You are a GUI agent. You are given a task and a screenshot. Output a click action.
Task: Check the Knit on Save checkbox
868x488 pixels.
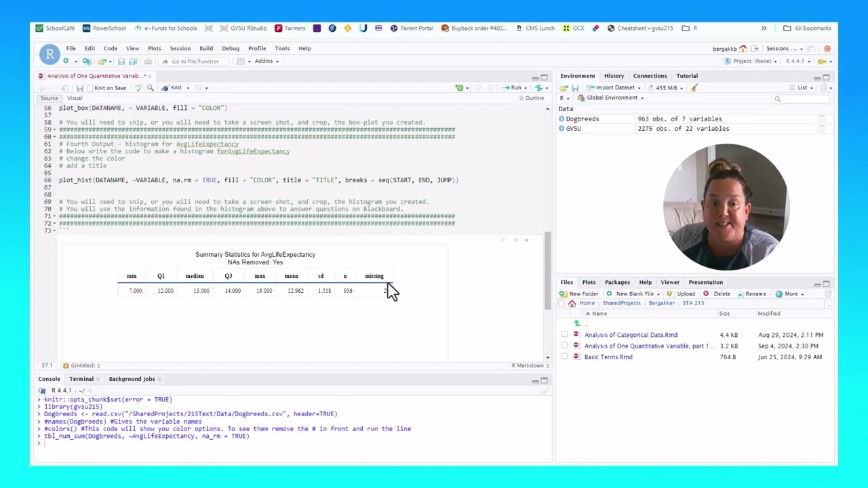[90, 88]
